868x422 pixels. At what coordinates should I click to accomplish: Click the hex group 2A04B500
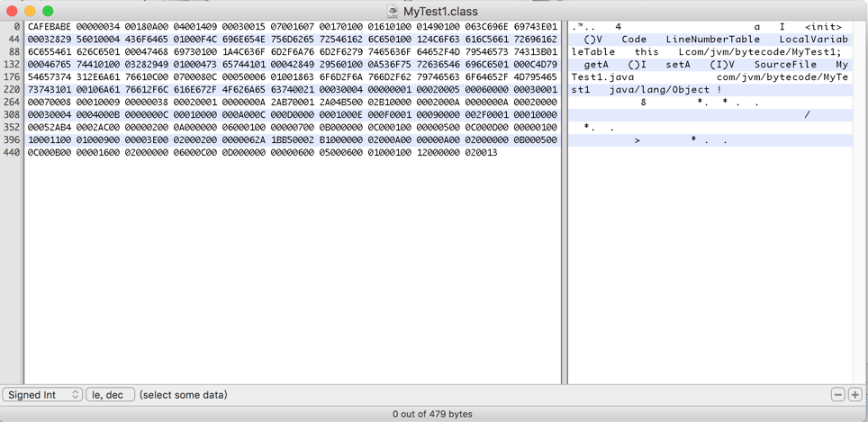[341, 103]
